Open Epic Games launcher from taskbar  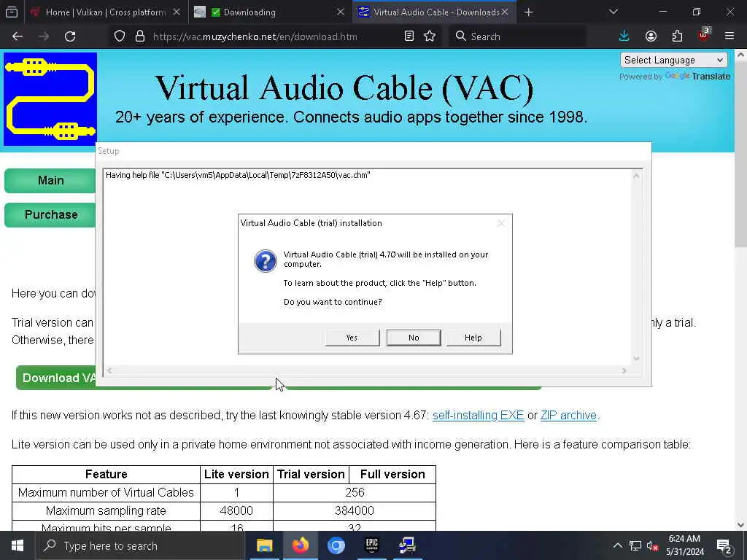[371, 545]
